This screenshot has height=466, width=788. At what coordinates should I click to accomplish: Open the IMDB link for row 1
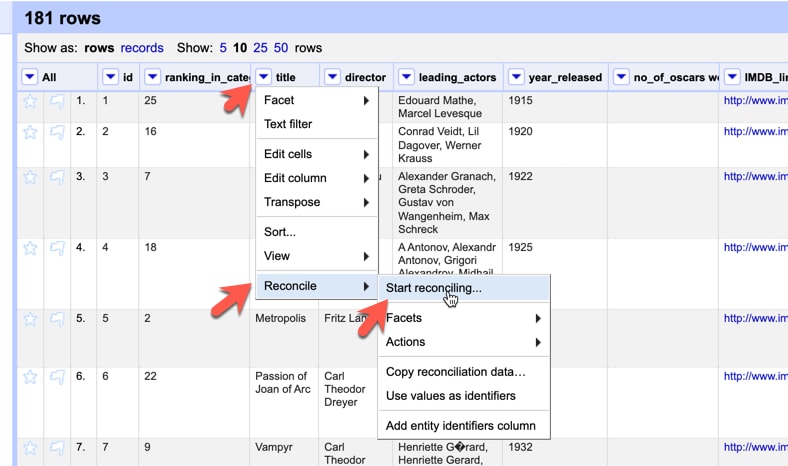[x=756, y=101]
